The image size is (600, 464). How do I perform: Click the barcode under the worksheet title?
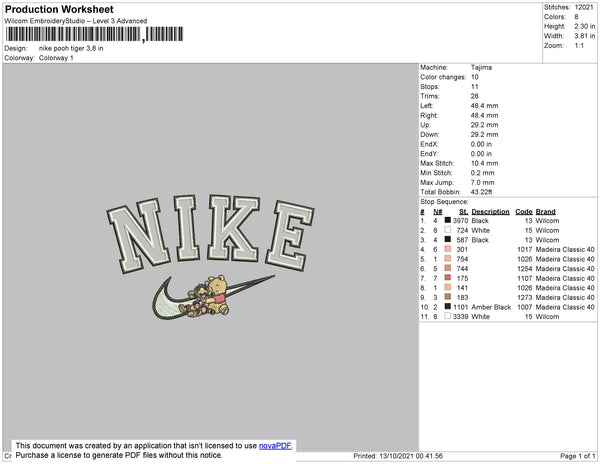pyautogui.click(x=94, y=34)
